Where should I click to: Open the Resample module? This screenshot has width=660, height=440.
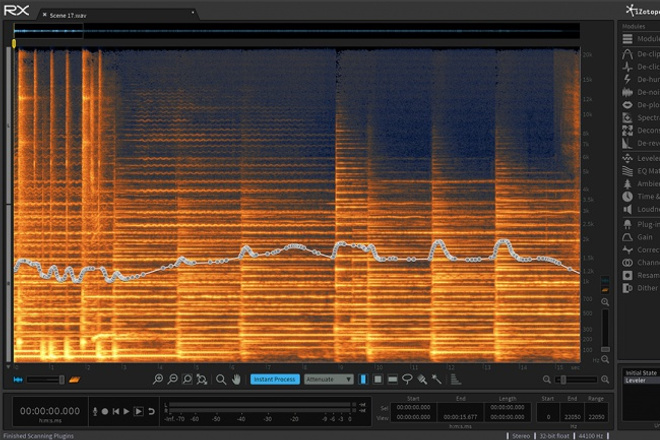tap(641, 275)
